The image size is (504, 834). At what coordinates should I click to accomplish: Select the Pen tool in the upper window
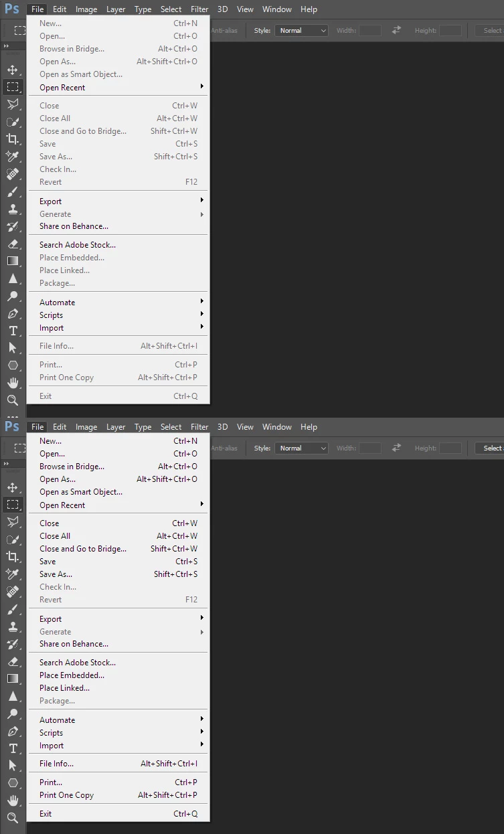[x=13, y=313]
